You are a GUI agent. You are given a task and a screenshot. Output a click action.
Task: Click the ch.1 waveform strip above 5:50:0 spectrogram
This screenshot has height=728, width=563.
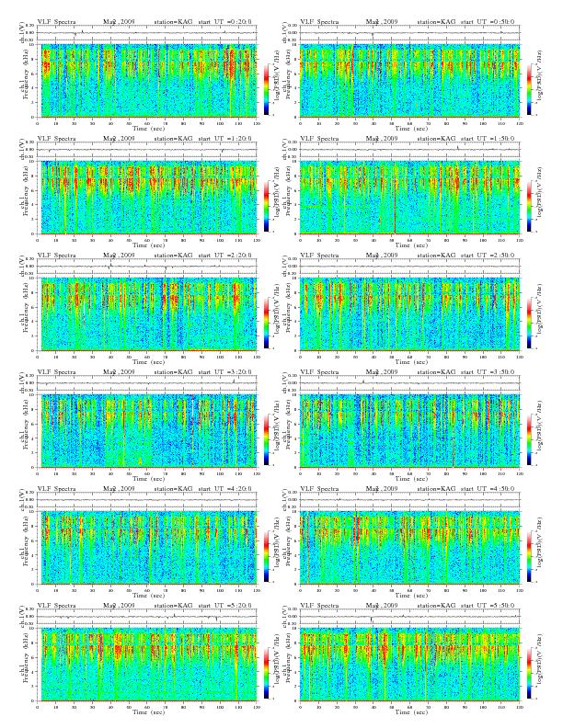tap(409, 617)
